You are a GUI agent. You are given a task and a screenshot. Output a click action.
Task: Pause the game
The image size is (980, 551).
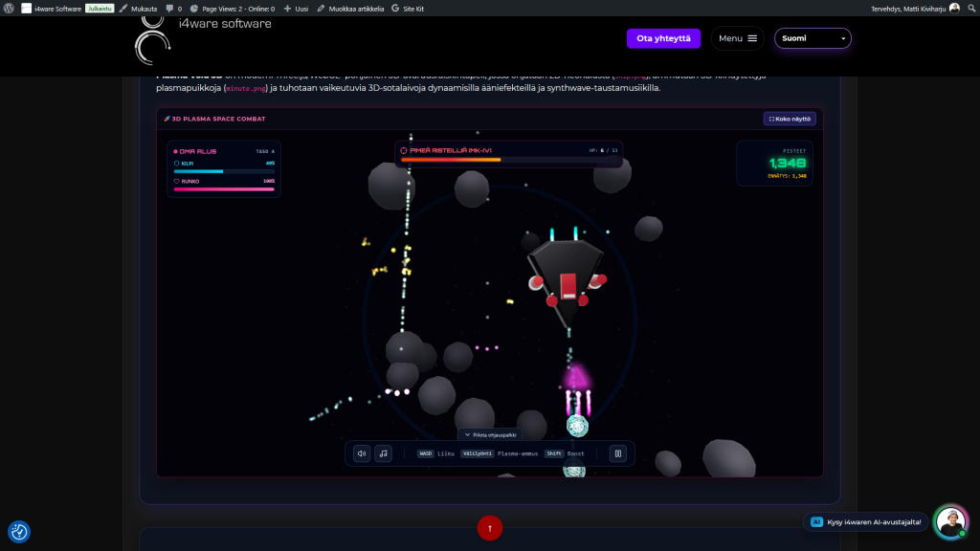pos(617,453)
